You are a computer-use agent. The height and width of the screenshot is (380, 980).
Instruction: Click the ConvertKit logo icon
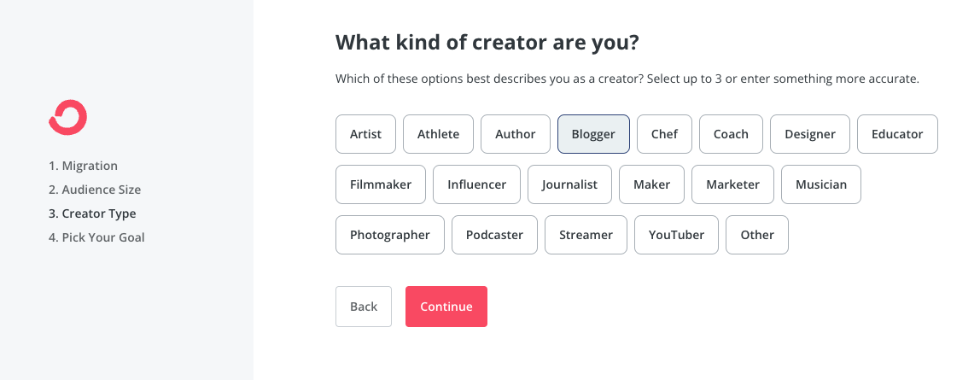click(x=67, y=117)
